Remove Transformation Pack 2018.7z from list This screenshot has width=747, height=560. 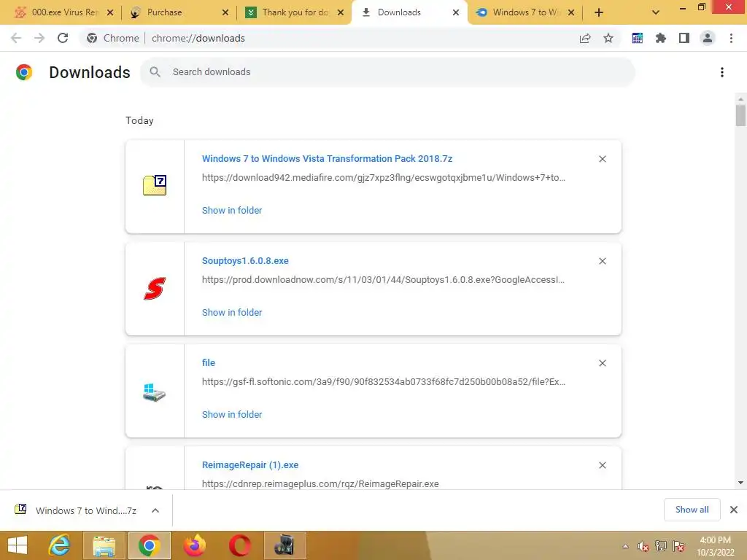tap(602, 159)
